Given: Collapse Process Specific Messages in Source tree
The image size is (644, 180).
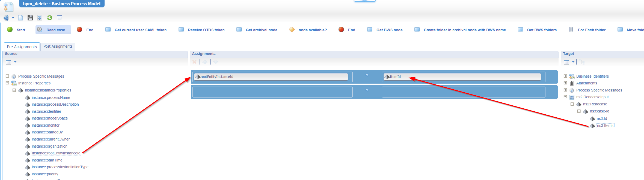Looking at the screenshot, I should tap(7, 76).
